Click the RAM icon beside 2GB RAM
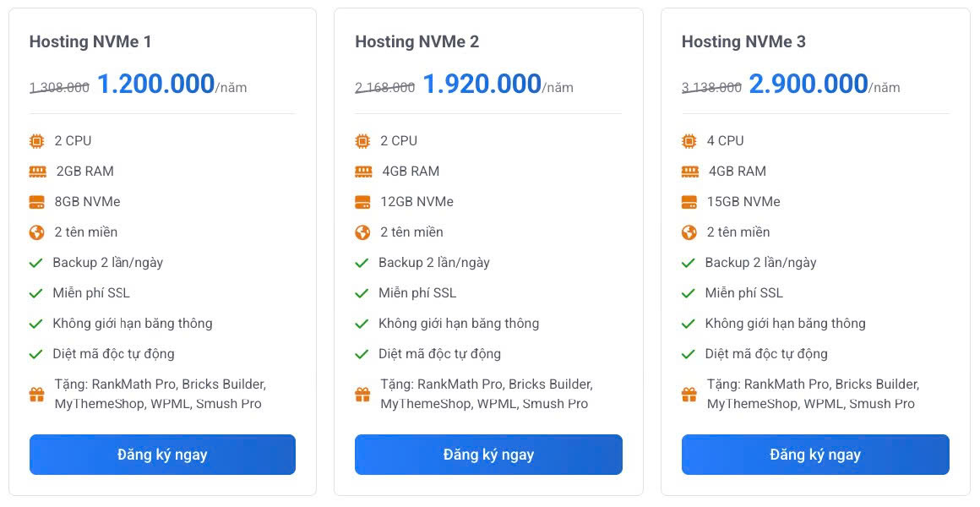The height and width of the screenshot is (507, 980). coord(37,172)
